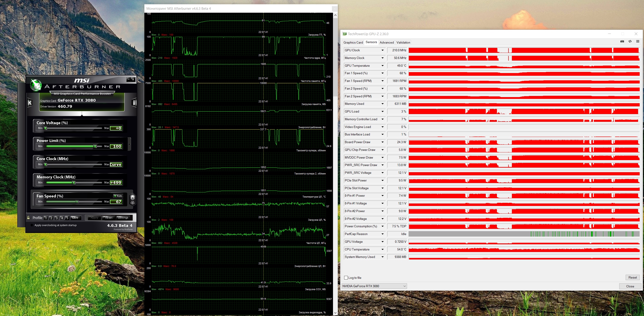The width and height of the screenshot is (644, 316).
Task: Click the GPU-Z refresh icon
Action: [630, 42]
